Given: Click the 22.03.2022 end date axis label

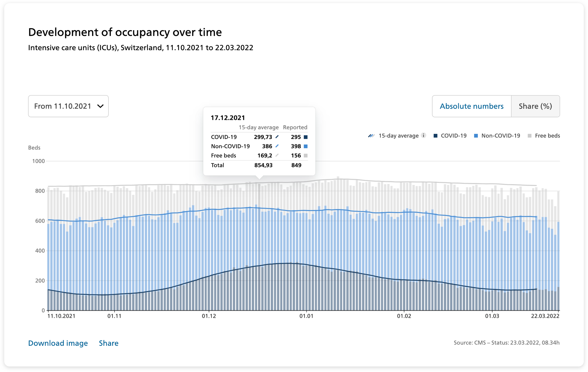Looking at the screenshot, I should pyautogui.click(x=545, y=316).
